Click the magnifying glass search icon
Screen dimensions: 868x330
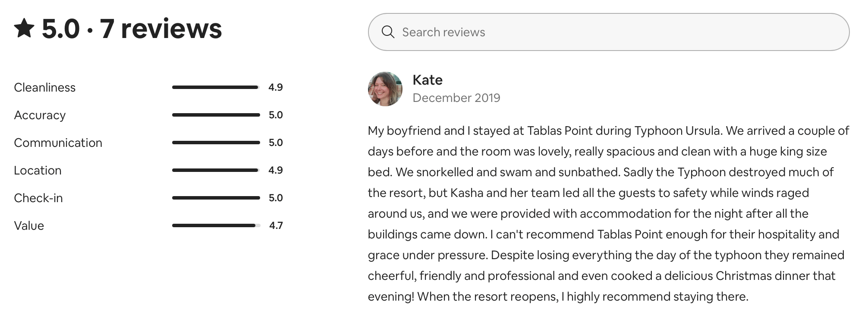point(388,32)
